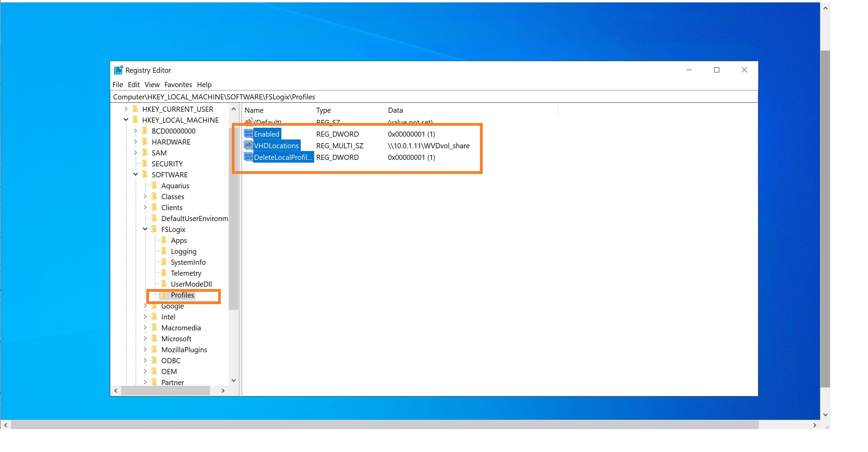This screenshot has width=868, height=452.
Task: Click the Registry Editor title bar icon
Action: click(x=118, y=70)
